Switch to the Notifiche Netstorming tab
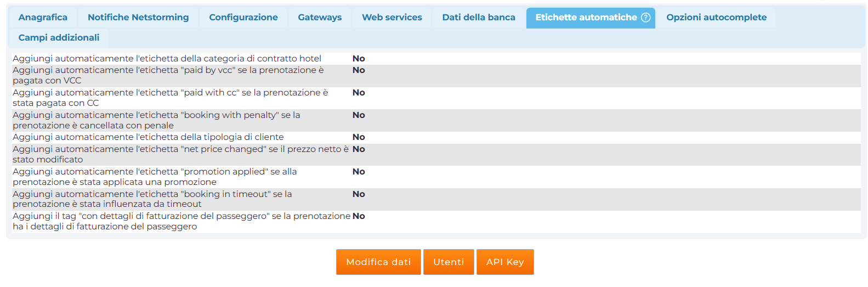The height and width of the screenshot is (287, 868). [138, 18]
